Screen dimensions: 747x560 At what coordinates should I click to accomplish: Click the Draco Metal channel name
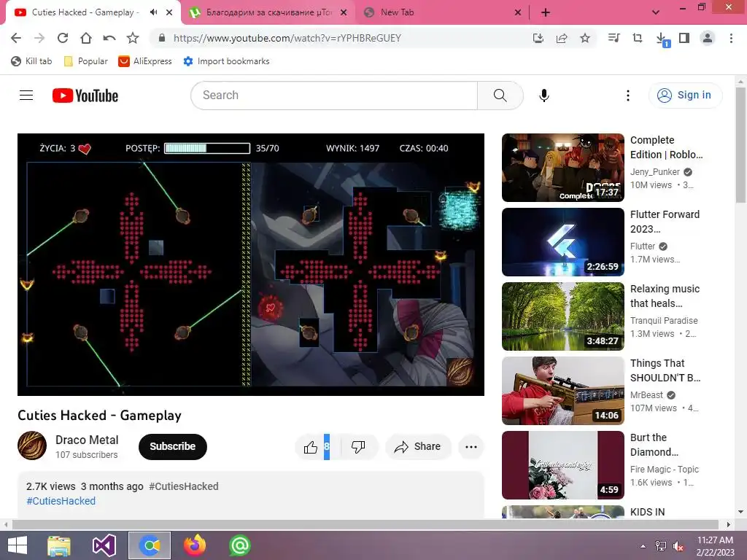[x=87, y=440]
